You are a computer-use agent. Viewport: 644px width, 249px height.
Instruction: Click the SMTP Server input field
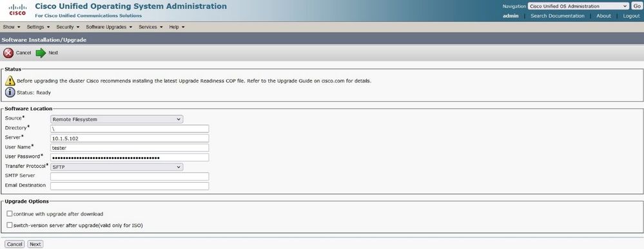[x=130, y=176]
